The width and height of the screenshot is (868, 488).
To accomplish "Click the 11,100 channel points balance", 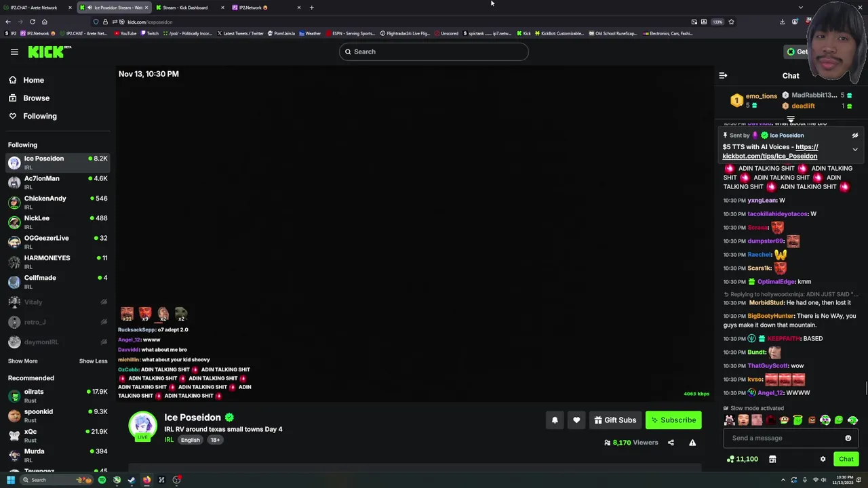I will [743, 460].
